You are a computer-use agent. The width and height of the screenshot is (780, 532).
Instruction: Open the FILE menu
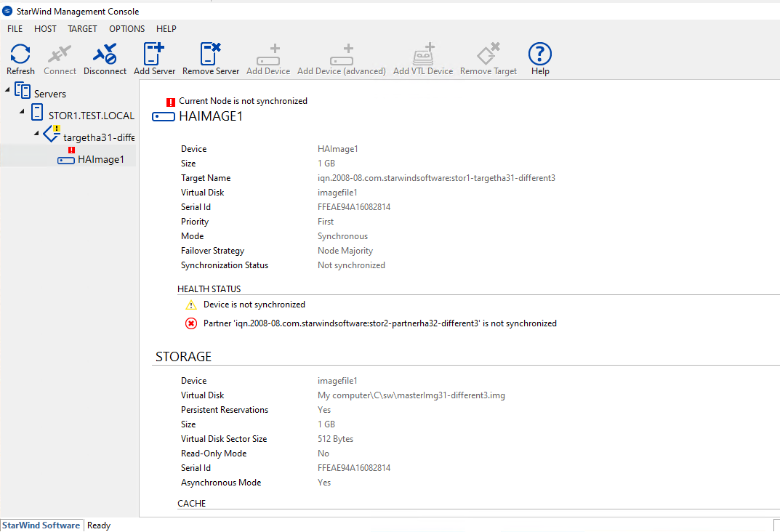coord(15,29)
